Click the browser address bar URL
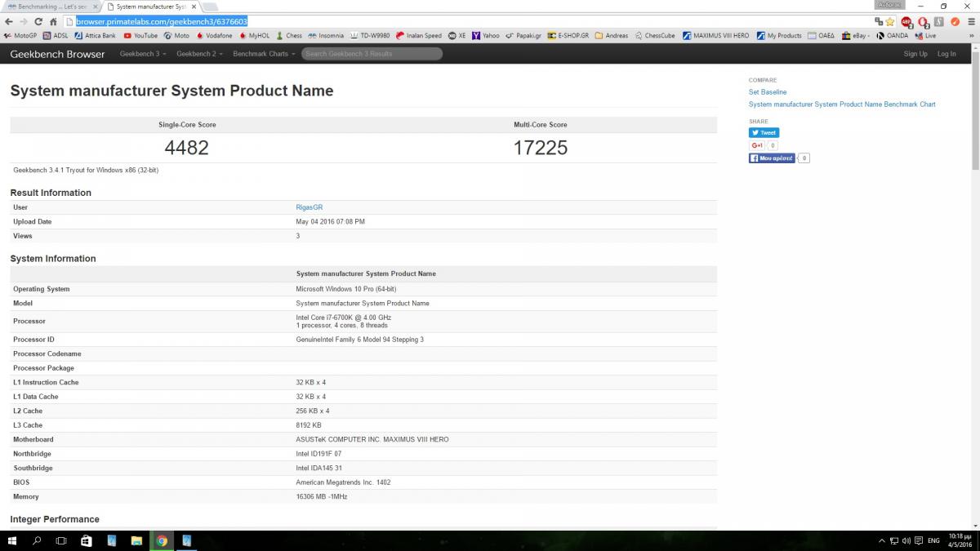980x551 pixels. (x=162, y=22)
